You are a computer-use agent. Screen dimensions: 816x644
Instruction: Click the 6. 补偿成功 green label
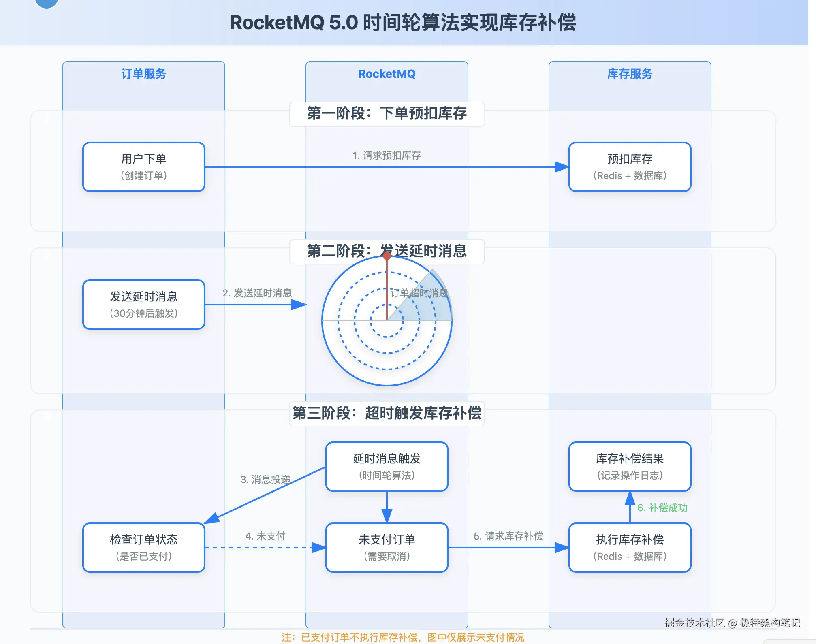662,508
